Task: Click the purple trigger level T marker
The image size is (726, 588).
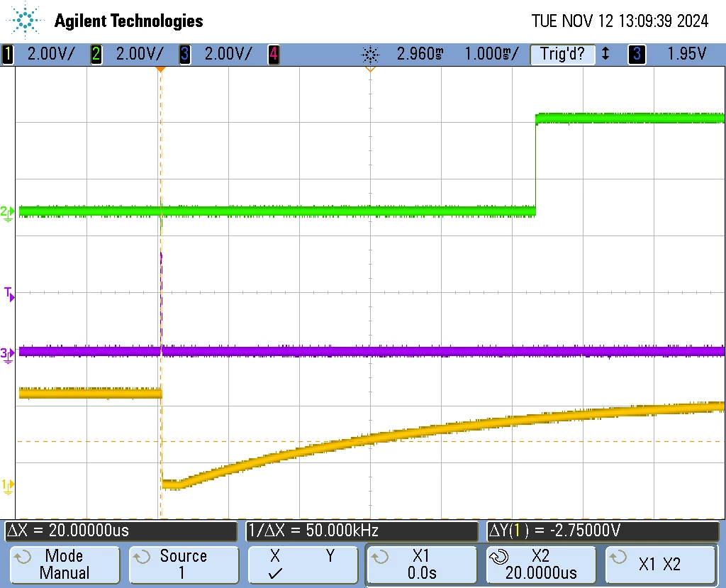Action: [x=9, y=294]
